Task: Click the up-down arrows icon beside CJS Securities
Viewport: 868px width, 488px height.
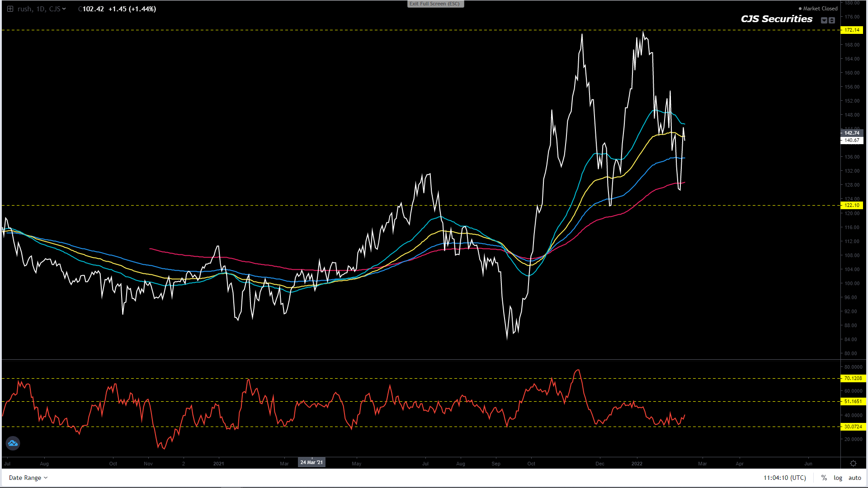Action: pyautogui.click(x=832, y=20)
